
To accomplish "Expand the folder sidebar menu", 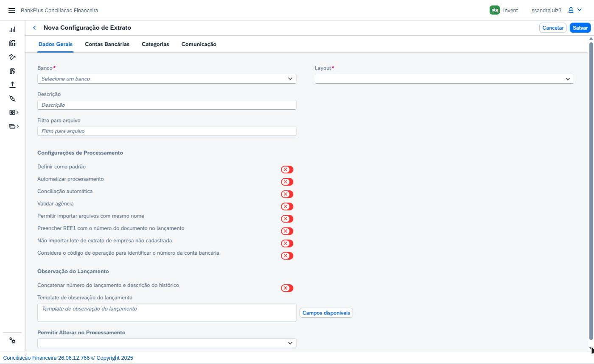I will [x=14, y=126].
